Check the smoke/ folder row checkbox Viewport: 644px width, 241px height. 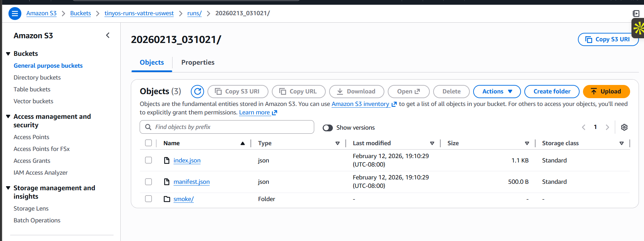(148, 199)
